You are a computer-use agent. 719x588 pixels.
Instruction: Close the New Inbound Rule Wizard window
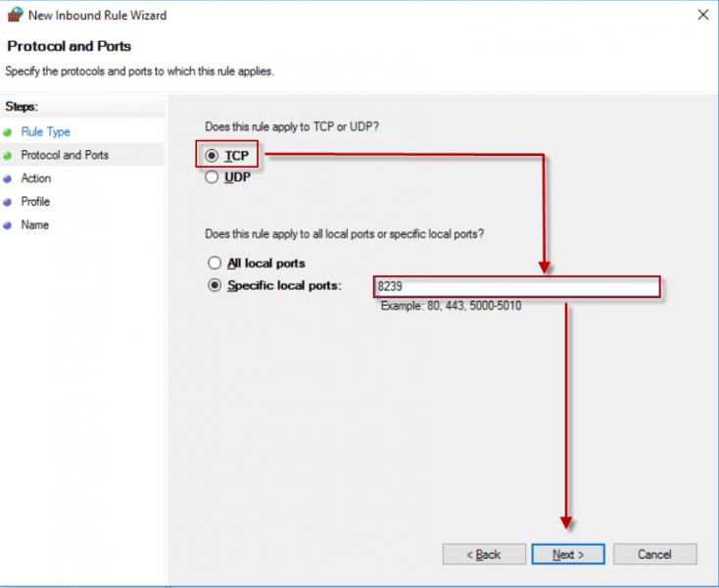point(702,15)
